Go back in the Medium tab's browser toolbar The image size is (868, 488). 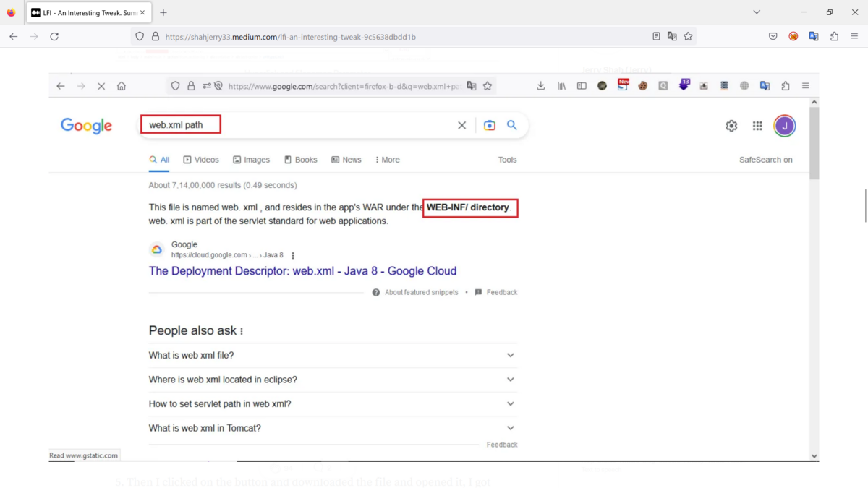coord(13,36)
